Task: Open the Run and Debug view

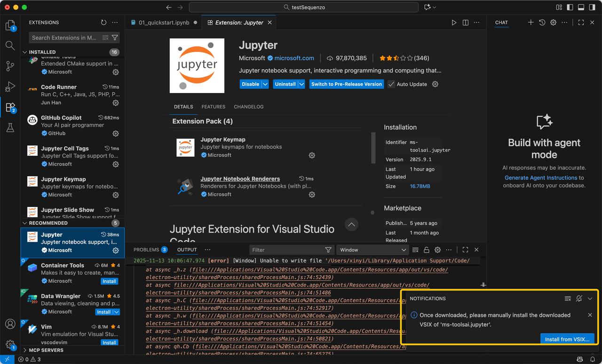Action: click(10, 87)
